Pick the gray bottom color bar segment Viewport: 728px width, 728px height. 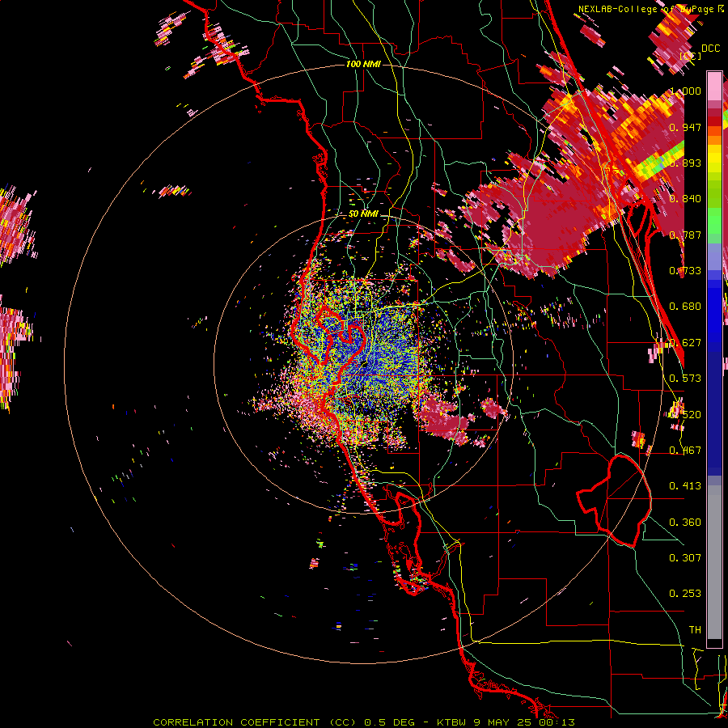point(714,562)
